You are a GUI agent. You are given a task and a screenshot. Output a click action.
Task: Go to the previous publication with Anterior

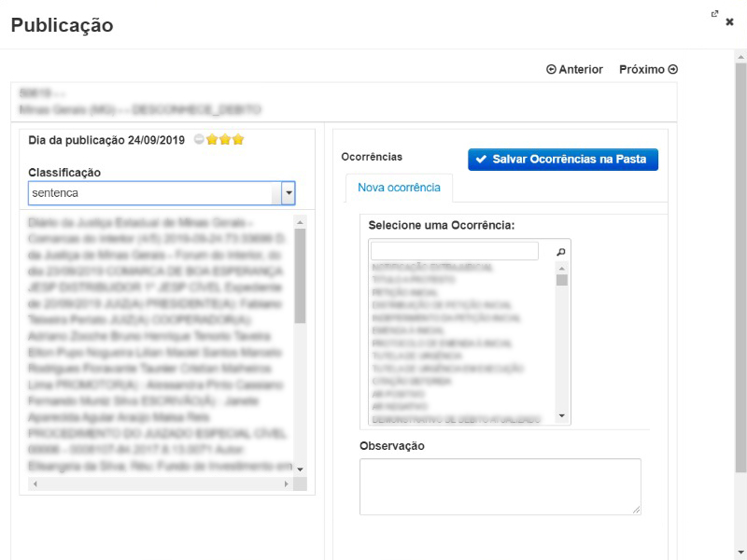[x=574, y=69]
